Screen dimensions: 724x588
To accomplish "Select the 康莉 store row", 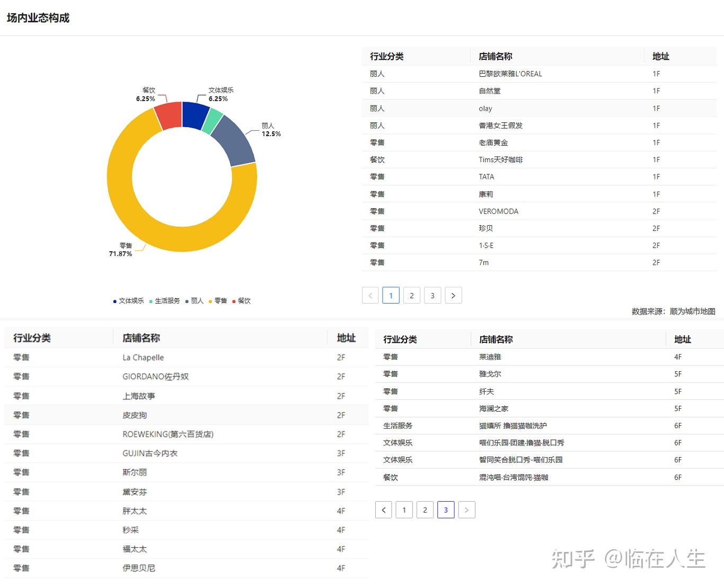I will click(539, 194).
